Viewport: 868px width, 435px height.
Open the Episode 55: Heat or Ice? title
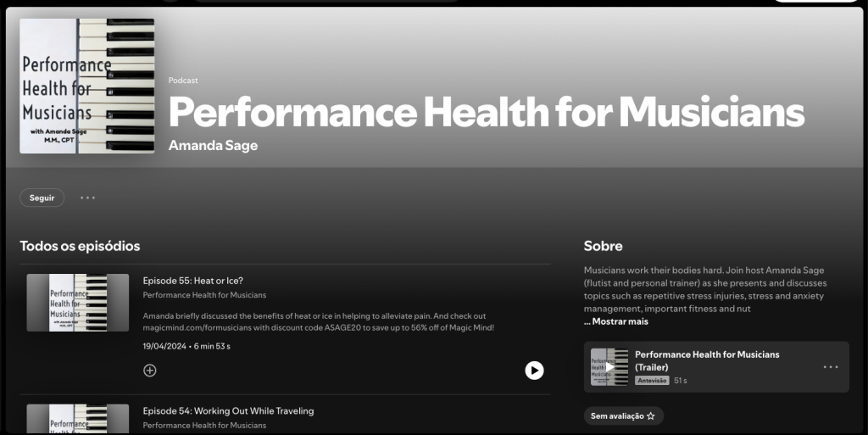(193, 281)
